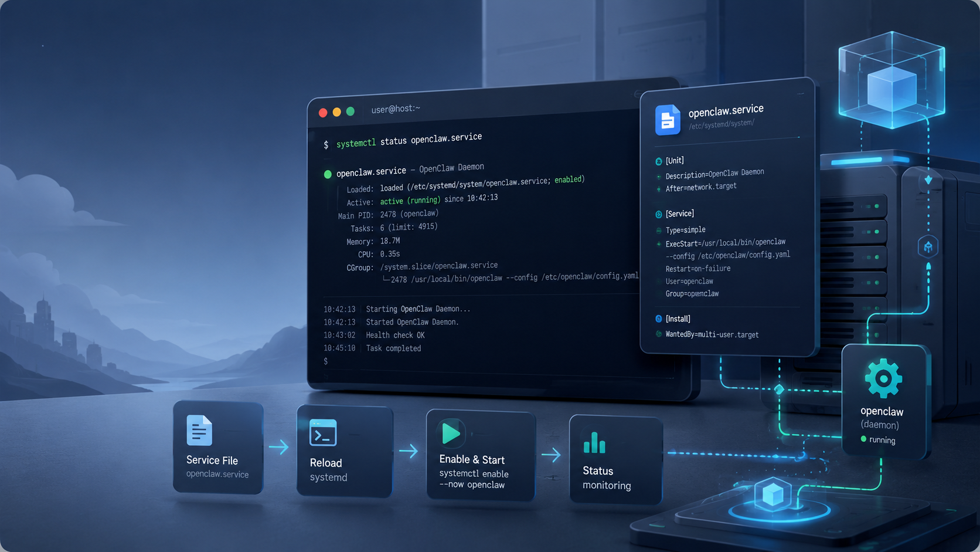Click the openclaw.service title in the file panel

(x=726, y=110)
